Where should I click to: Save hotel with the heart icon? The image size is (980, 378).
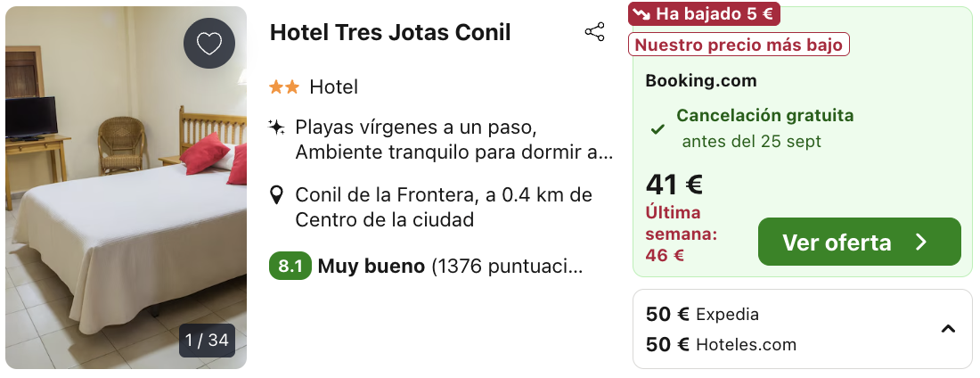(x=209, y=44)
